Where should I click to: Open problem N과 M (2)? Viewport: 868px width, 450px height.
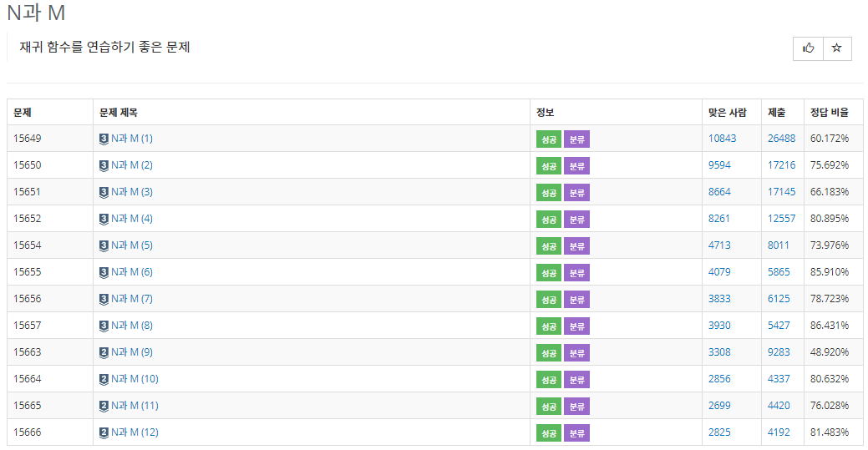(132, 165)
